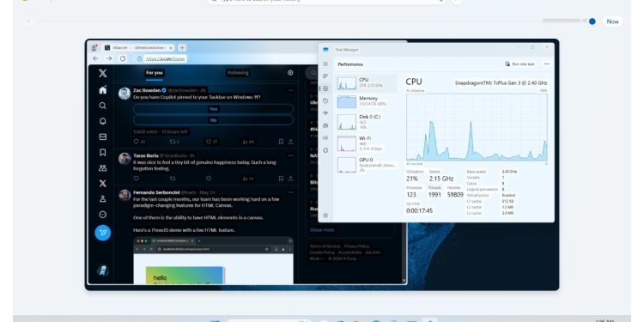The image size is (644, 322).
Task: Open new browser tab plus button
Action: (x=182, y=47)
